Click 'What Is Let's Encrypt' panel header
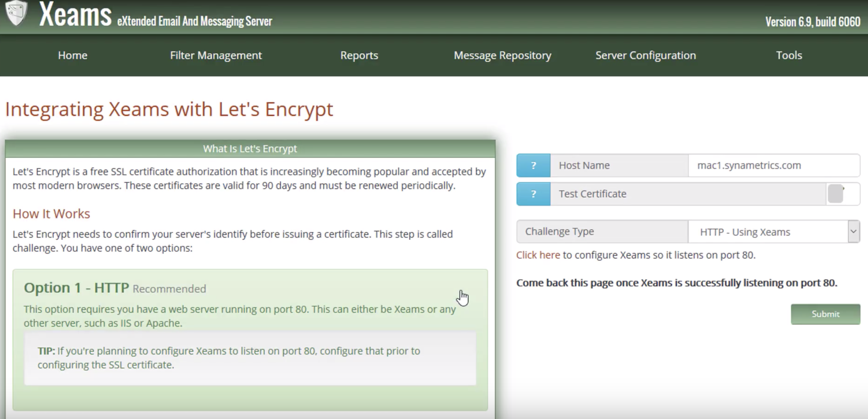This screenshot has height=419, width=868. (250, 149)
